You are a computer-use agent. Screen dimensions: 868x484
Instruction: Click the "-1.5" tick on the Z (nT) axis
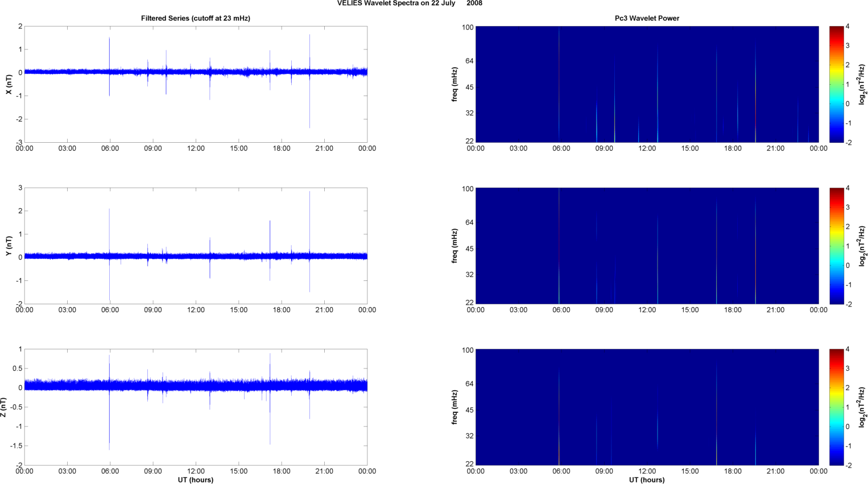pyautogui.click(x=16, y=446)
